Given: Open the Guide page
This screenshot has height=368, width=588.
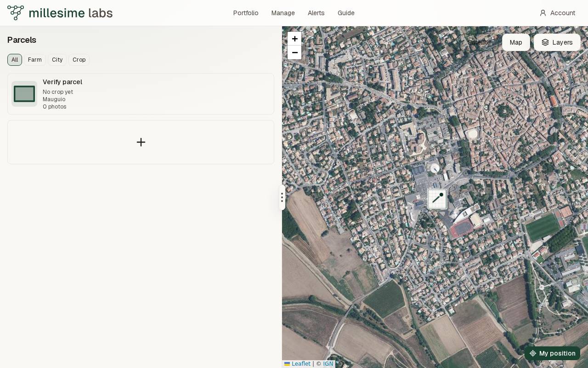Looking at the screenshot, I should click(x=346, y=13).
